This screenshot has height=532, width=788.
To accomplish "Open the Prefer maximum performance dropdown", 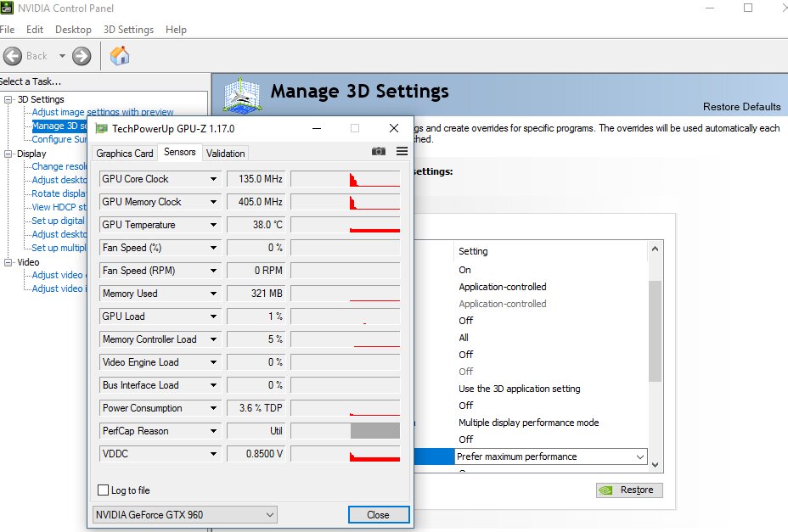I will [x=551, y=456].
